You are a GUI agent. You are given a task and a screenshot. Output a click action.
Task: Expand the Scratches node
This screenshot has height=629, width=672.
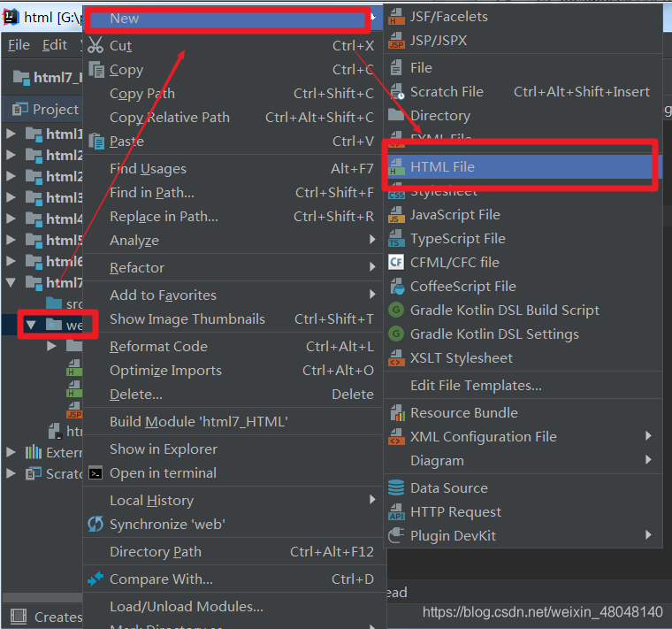click(x=11, y=473)
